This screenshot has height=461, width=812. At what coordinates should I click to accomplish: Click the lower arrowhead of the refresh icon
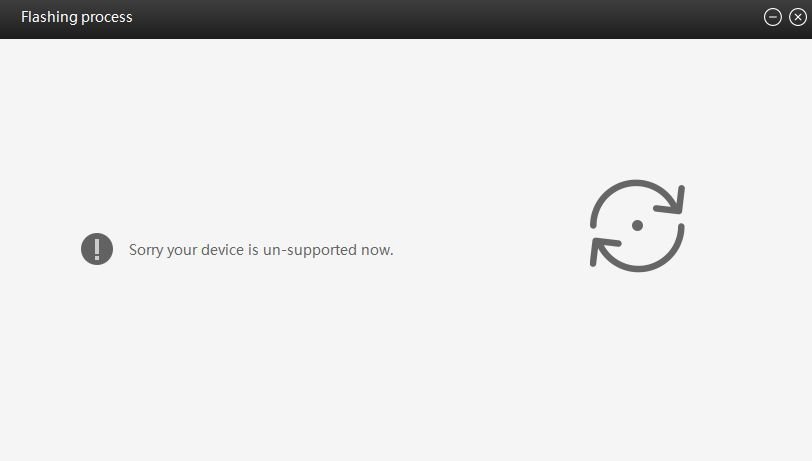tap(603, 250)
